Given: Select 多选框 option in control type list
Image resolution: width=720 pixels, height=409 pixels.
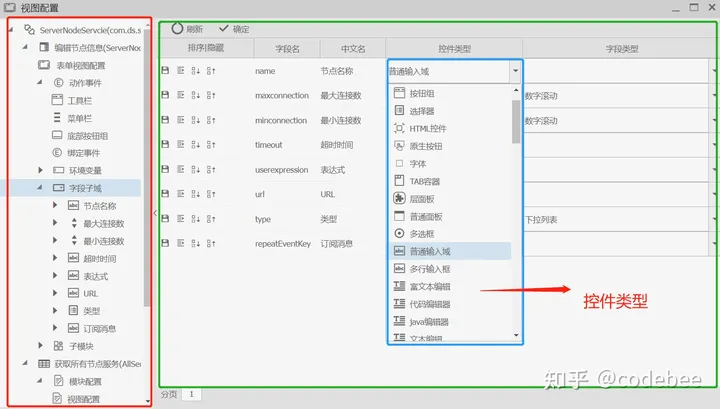Looking at the screenshot, I should tap(425, 233).
